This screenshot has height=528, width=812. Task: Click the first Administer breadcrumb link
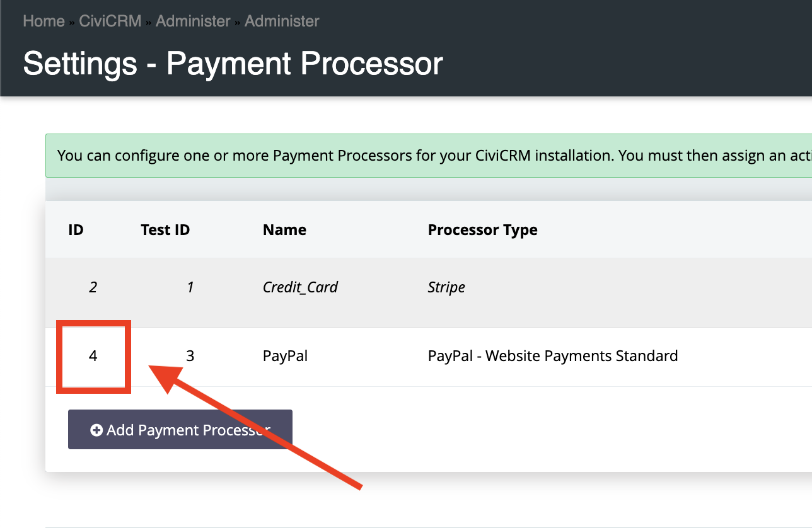pyautogui.click(x=193, y=21)
